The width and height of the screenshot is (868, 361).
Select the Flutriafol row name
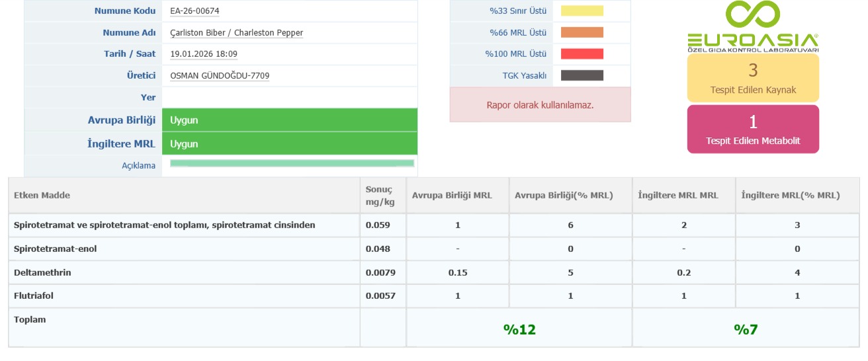click(x=34, y=296)
